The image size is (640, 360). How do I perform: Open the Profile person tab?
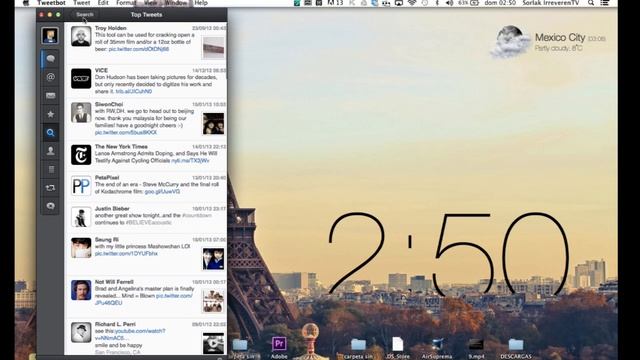pyautogui.click(x=50, y=151)
